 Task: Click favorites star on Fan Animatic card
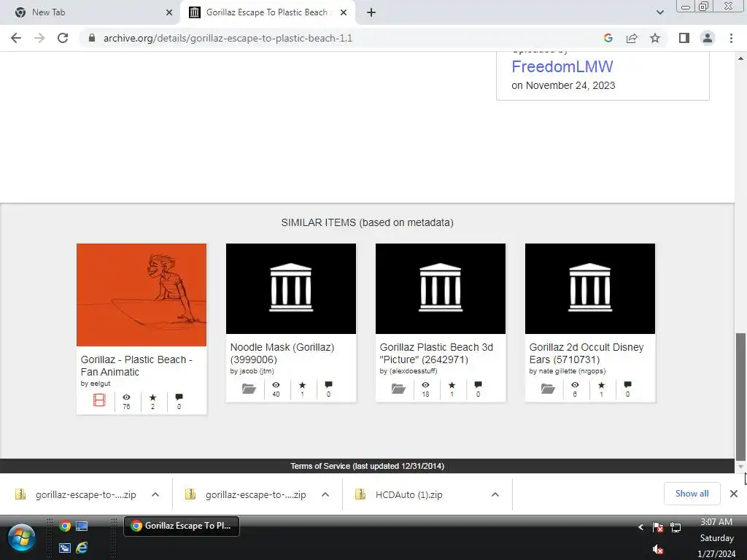tap(152, 397)
